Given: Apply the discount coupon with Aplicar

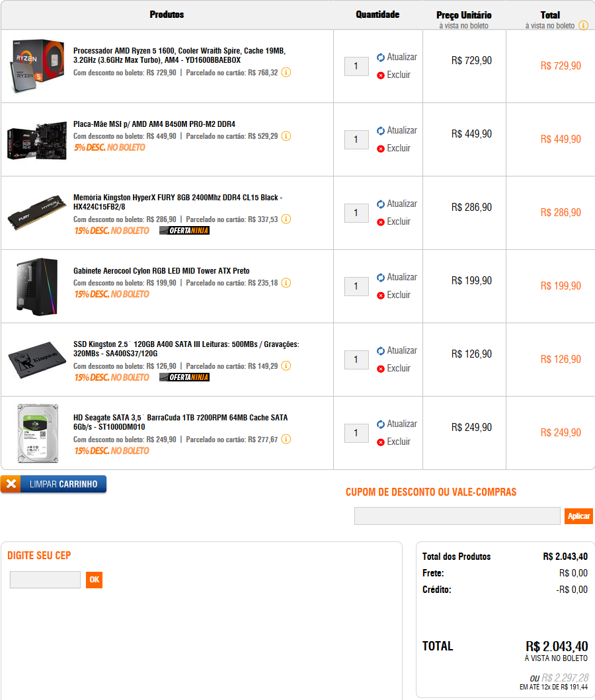Looking at the screenshot, I should pyautogui.click(x=578, y=516).
